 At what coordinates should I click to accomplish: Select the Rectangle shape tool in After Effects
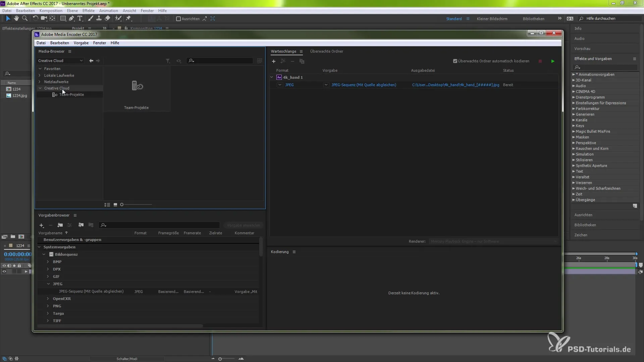tap(63, 18)
